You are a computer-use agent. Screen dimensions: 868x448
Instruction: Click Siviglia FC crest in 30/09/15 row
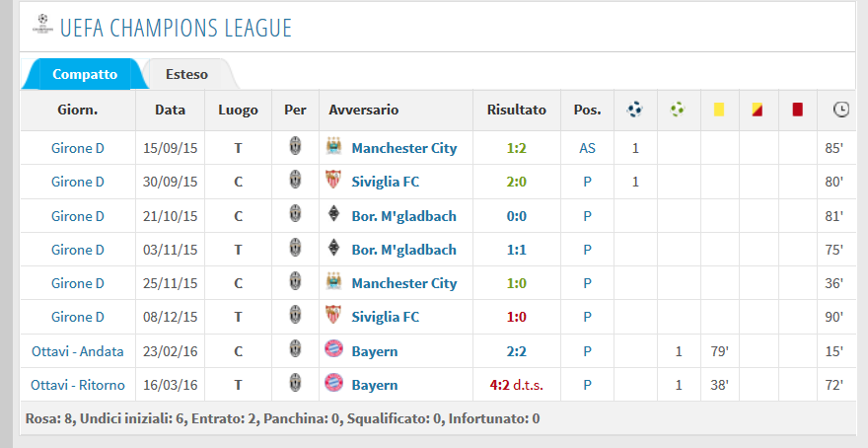click(x=333, y=181)
